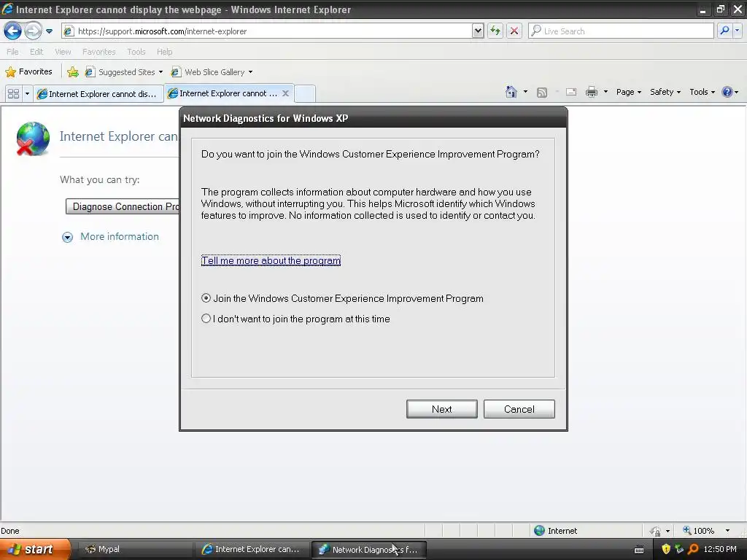Viewport: 747px width, 560px height.
Task: Open a new blank tab
Action: (x=304, y=93)
